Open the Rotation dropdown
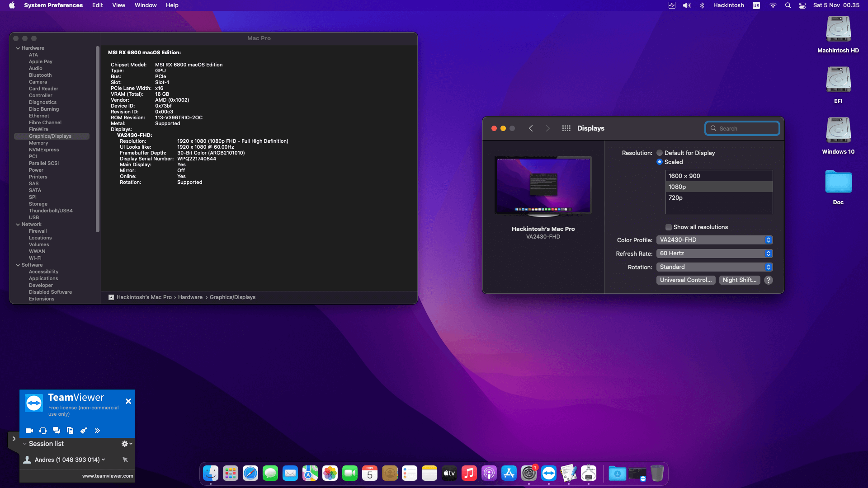Screen dimensions: 868x488 tap(714, 267)
